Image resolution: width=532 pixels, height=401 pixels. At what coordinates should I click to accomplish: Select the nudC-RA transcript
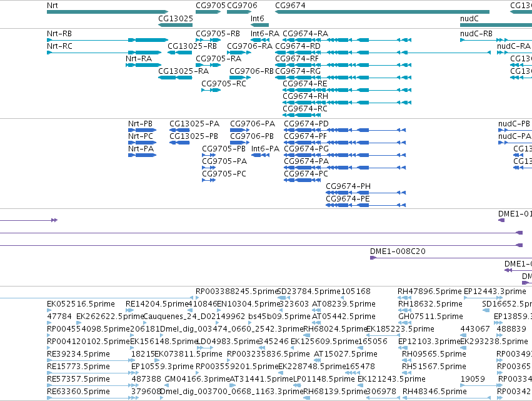514,53
